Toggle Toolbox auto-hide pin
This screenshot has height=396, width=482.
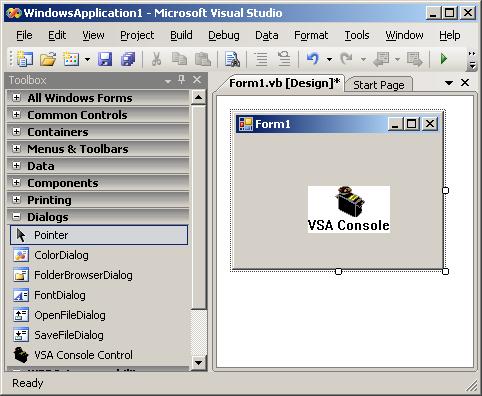[x=181, y=80]
